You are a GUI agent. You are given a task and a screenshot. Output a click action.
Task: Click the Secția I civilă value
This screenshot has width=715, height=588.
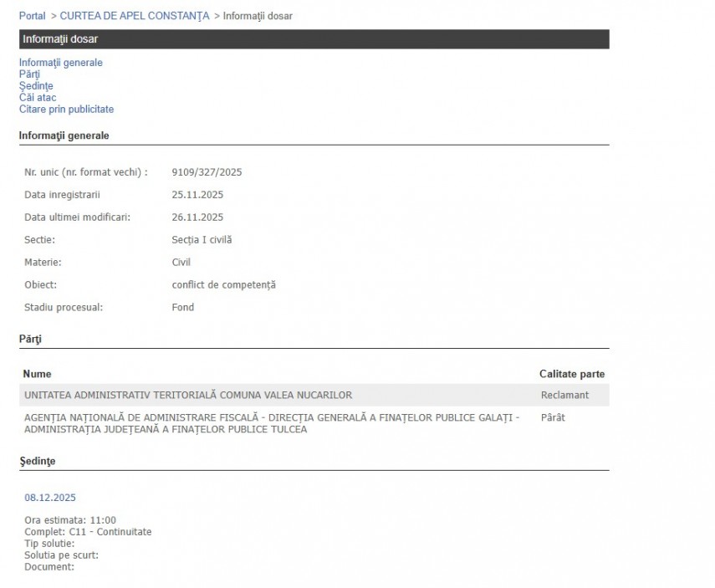pos(202,240)
